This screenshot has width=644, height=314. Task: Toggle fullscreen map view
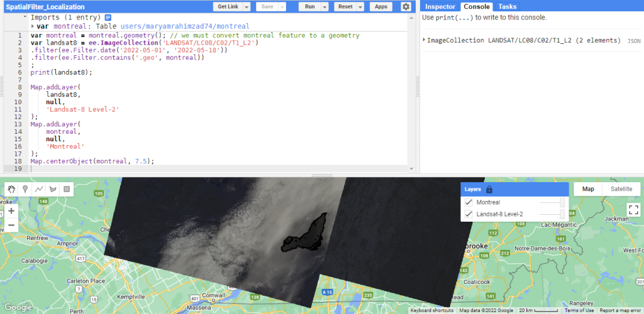[633, 210]
